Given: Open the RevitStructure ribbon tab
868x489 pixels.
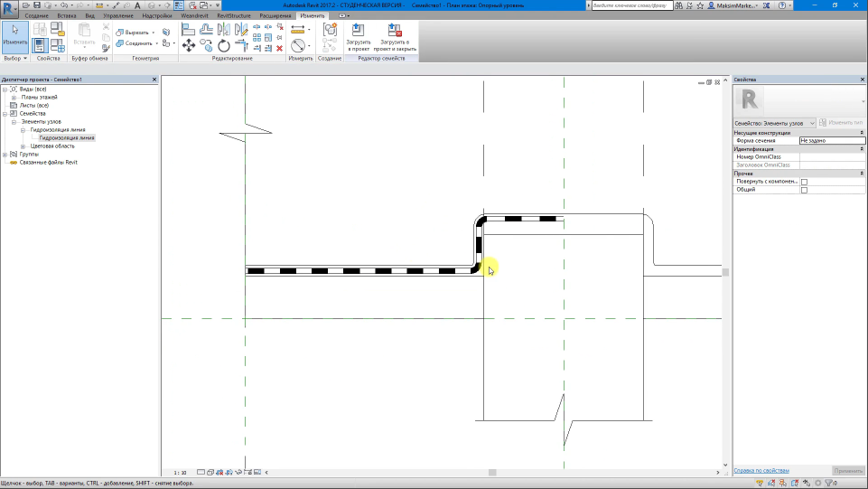Looking at the screenshot, I should pyautogui.click(x=234, y=15).
